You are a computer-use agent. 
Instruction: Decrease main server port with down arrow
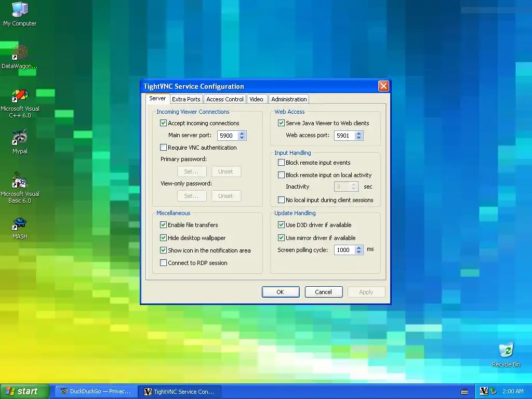point(242,137)
